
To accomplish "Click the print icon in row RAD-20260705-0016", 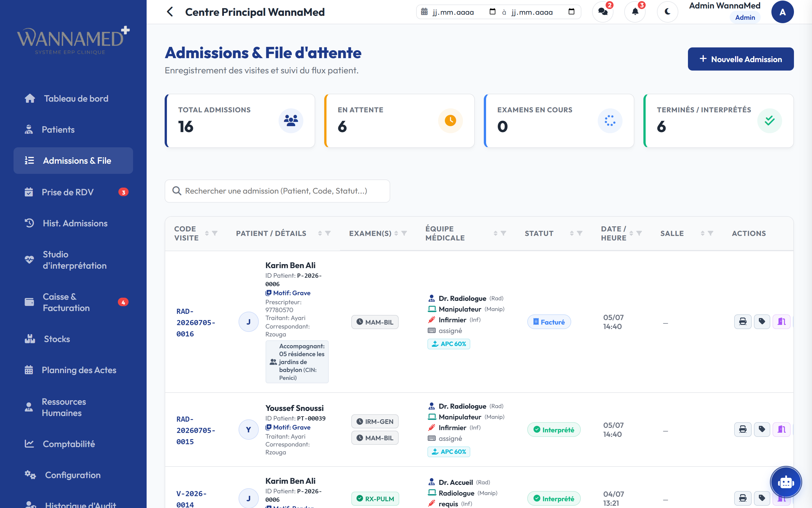I will [743, 321].
